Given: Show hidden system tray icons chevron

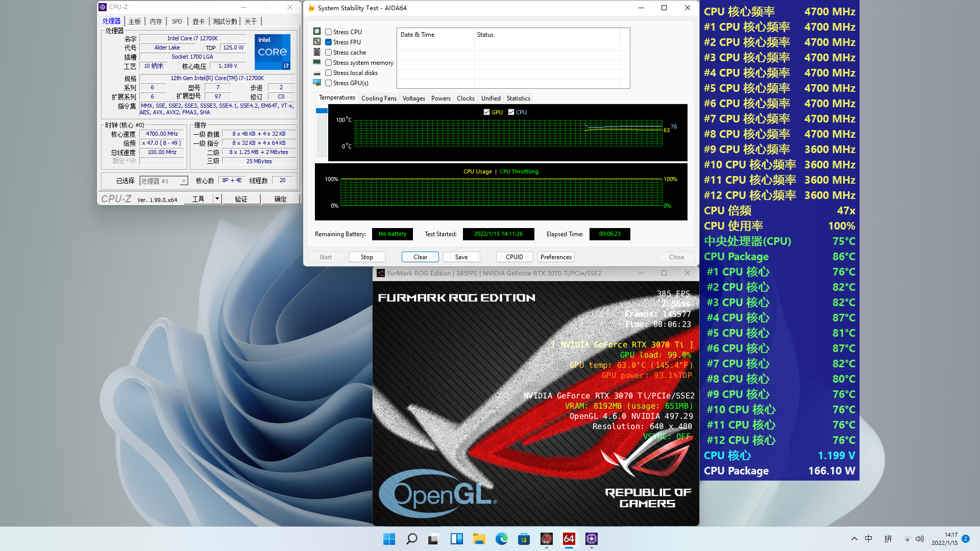Looking at the screenshot, I should [x=854, y=539].
